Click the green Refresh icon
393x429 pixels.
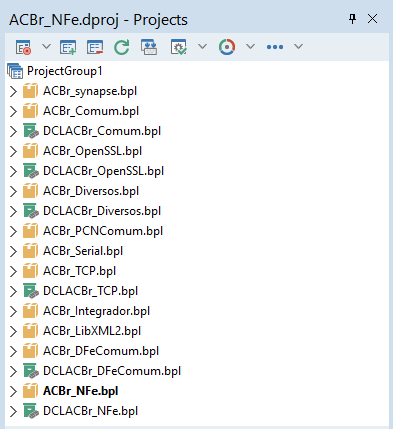coord(121,47)
